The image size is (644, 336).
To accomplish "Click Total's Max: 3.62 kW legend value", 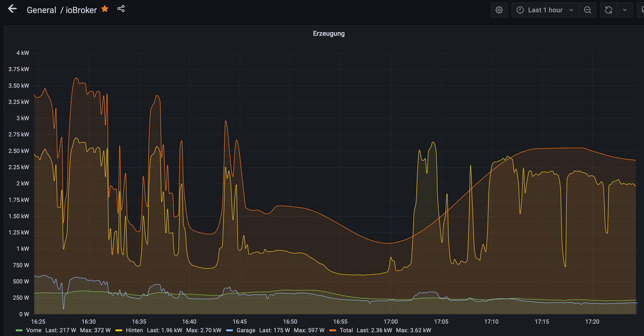I will pyautogui.click(x=414, y=330).
